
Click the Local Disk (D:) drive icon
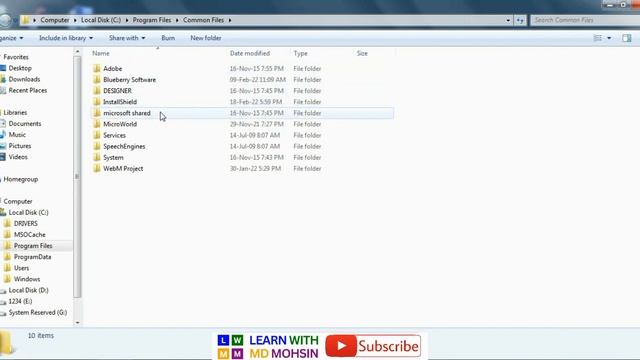[x=3, y=290]
